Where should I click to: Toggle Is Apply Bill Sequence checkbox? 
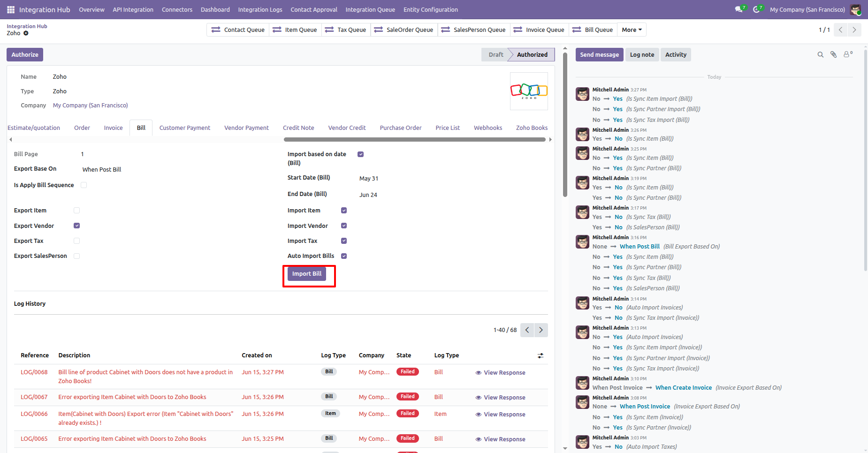(84, 185)
